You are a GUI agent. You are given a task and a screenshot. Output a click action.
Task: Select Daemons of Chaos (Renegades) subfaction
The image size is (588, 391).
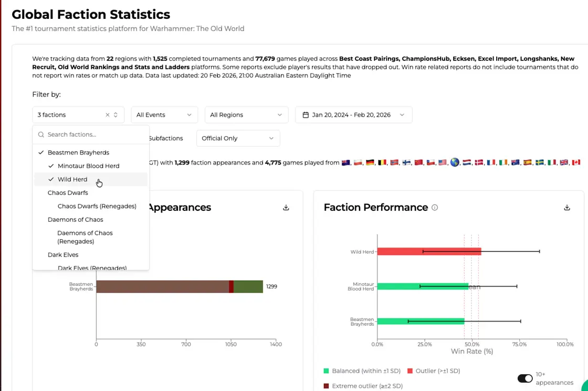(x=91, y=237)
